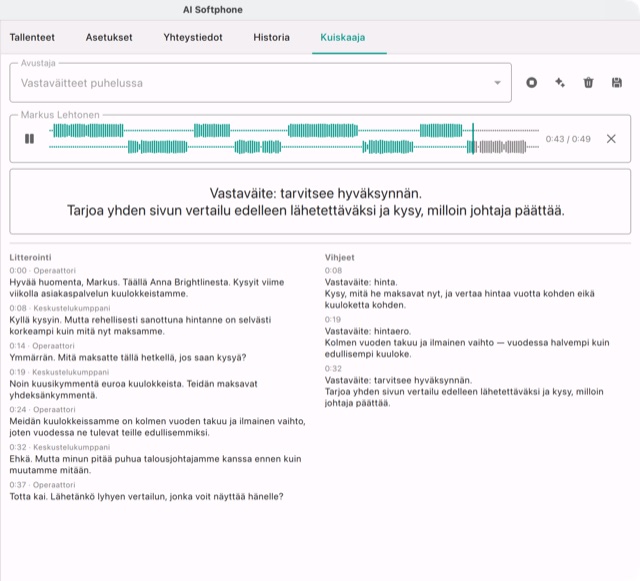Click transcript line 'Kyllä kysyin. Mutta rehellisesti'
This screenshot has height=581, width=640.
pos(140,325)
